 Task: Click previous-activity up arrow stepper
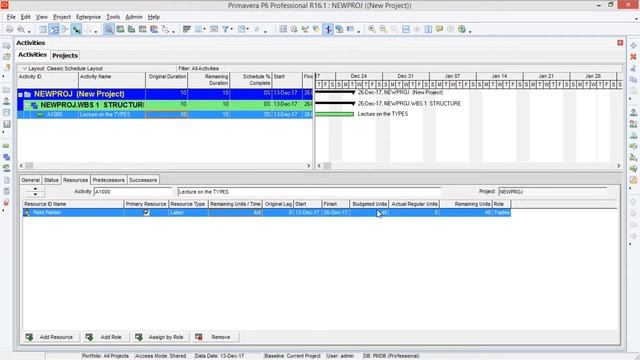[35, 189]
